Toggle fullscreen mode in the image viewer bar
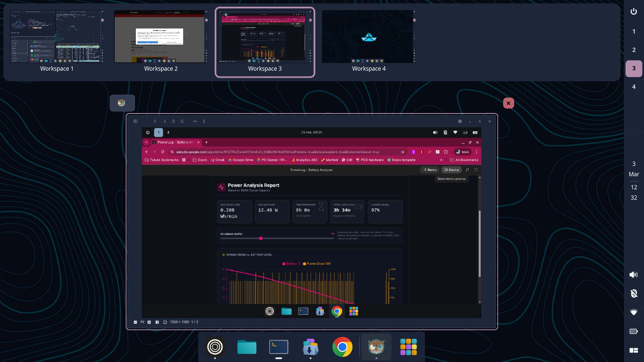 pyautogui.click(x=165, y=322)
